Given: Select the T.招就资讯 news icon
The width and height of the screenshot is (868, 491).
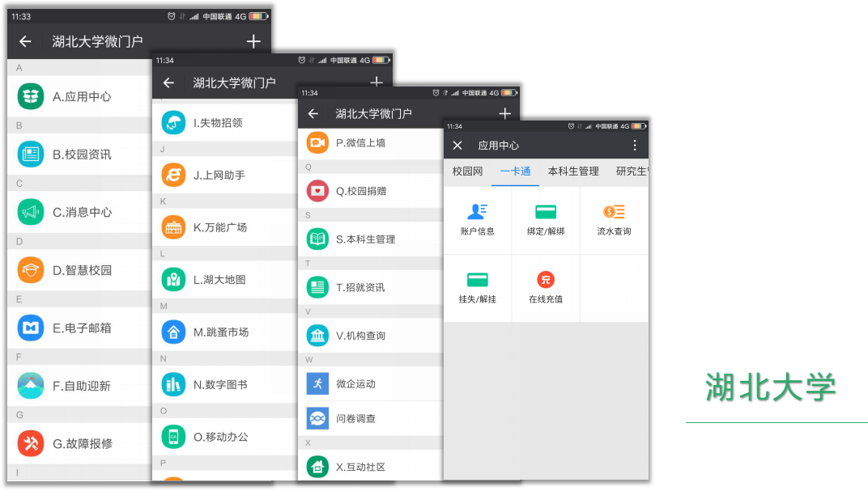Looking at the screenshot, I should 317,287.
